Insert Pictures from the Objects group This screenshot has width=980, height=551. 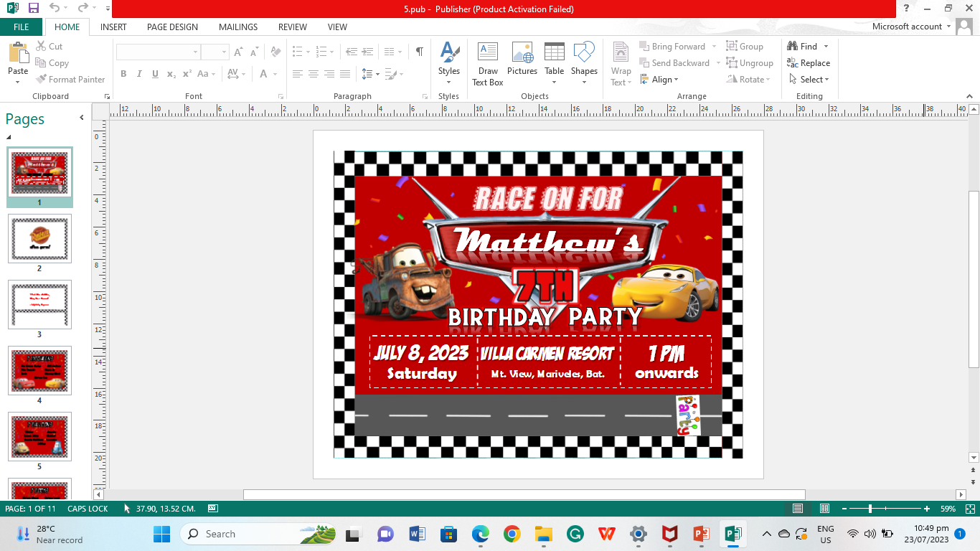522,59
